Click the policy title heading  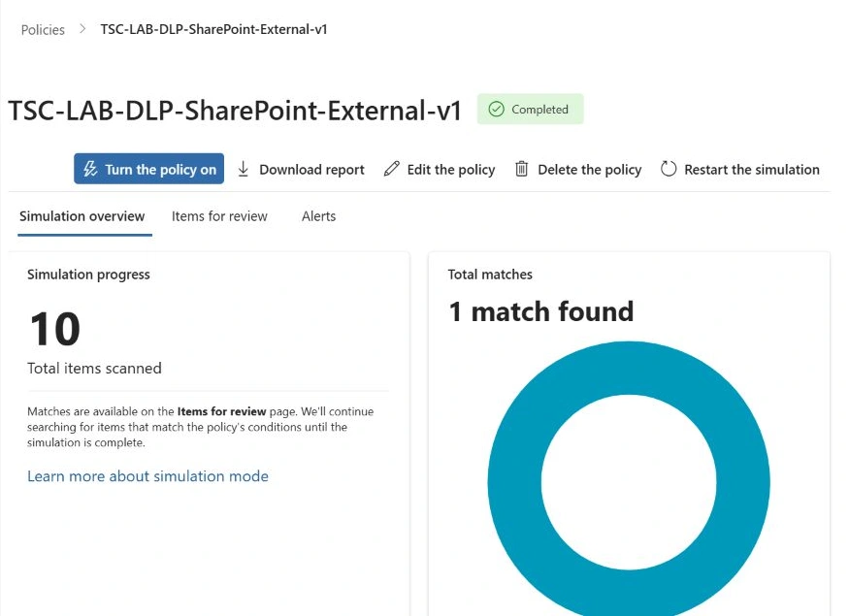click(x=235, y=110)
